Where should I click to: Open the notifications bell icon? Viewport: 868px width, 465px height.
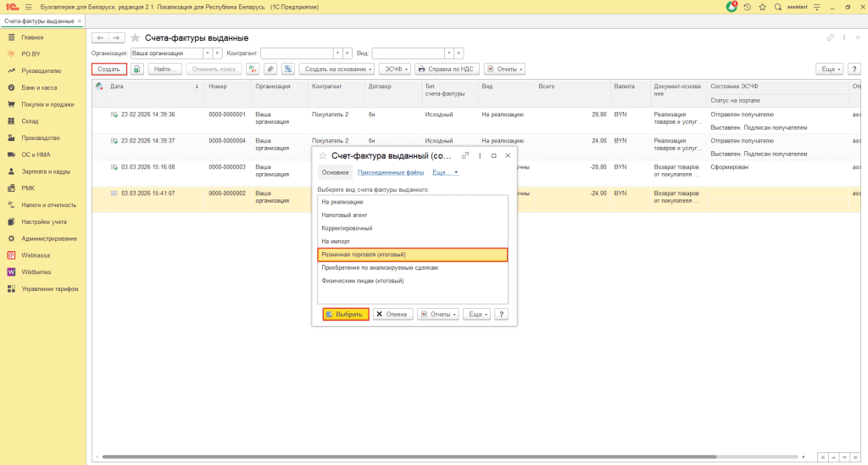[732, 7]
